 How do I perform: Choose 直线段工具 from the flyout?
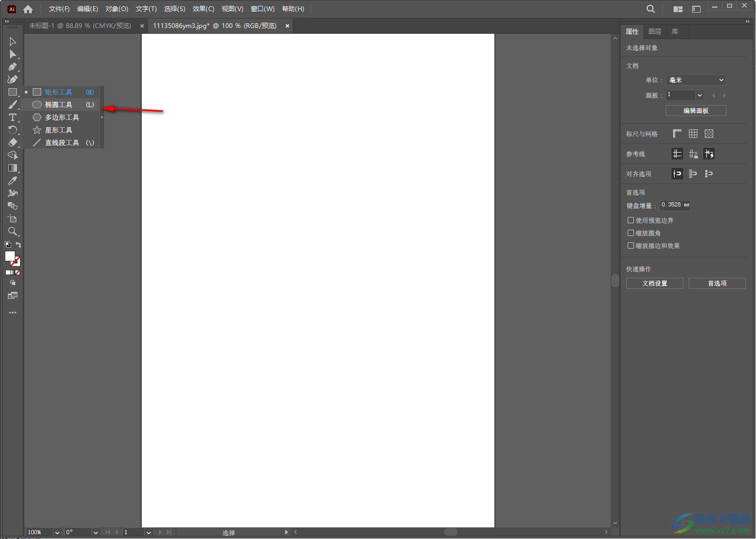(61, 143)
